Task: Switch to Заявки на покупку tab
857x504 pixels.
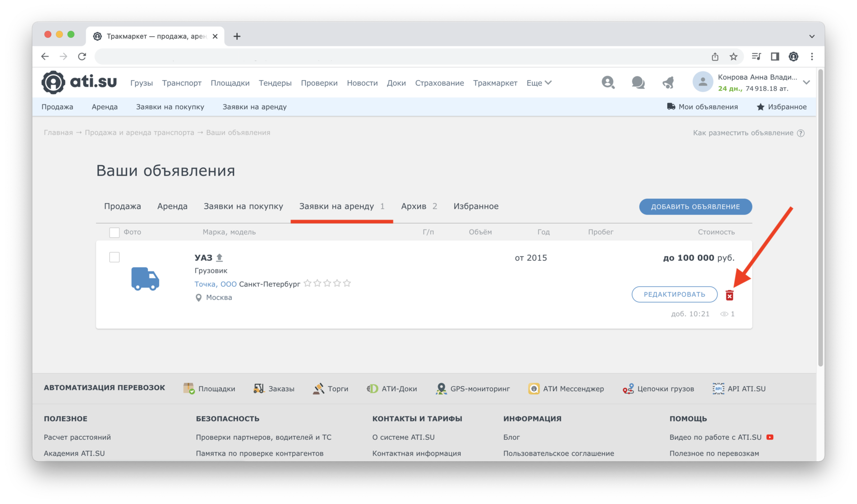Action: coord(243,206)
